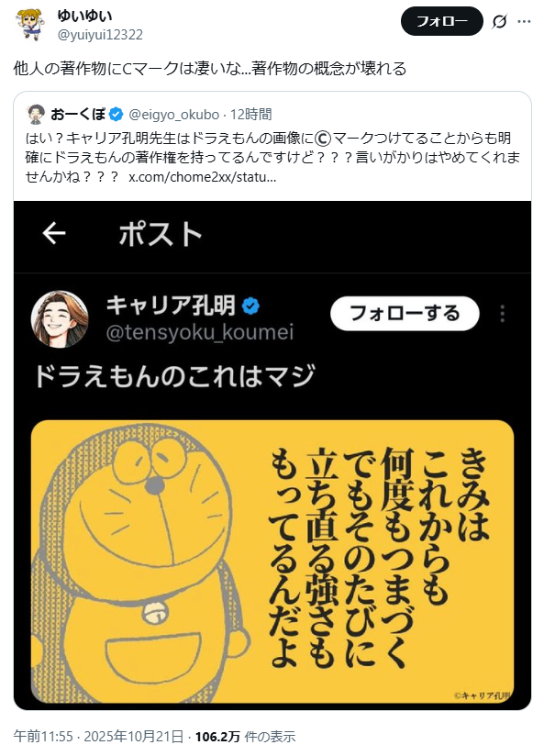Click @yuiyui12322 handle
Screen dimensions: 544x756
tap(100, 35)
